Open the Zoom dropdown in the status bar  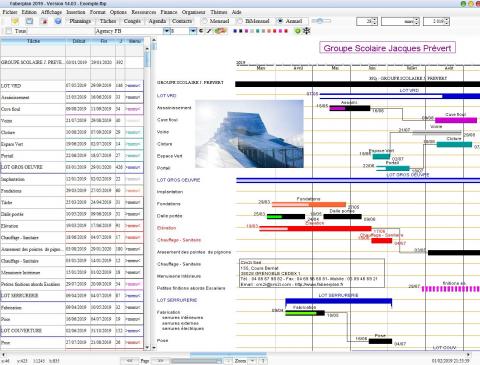coord(252,361)
